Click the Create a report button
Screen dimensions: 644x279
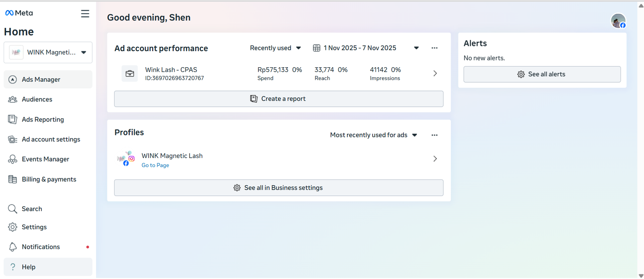(x=279, y=99)
